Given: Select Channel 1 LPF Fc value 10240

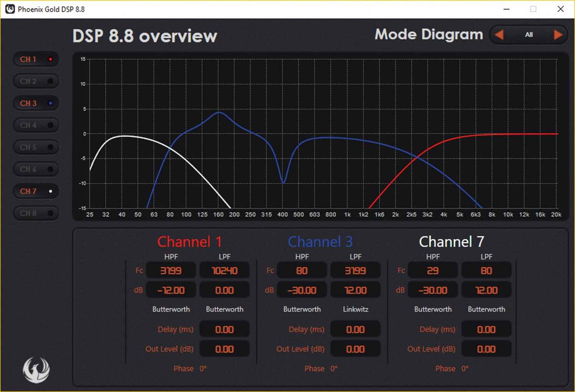Looking at the screenshot, I should (225, 271).
